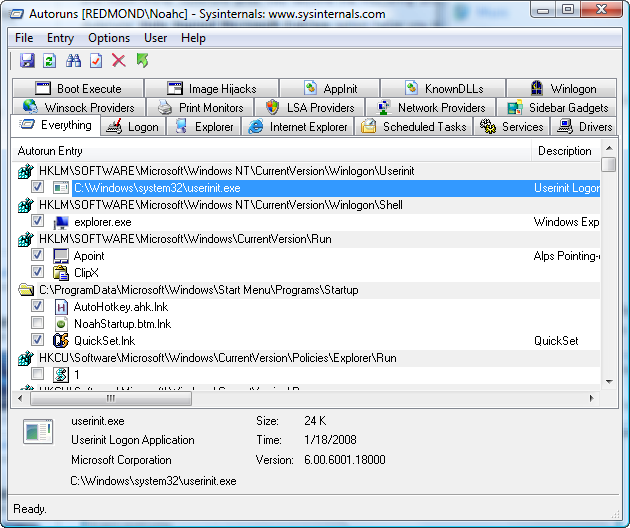630x528 pixels.
Task: Click the vertical scrollbar up arrow
Action: [x=609, y=148]
